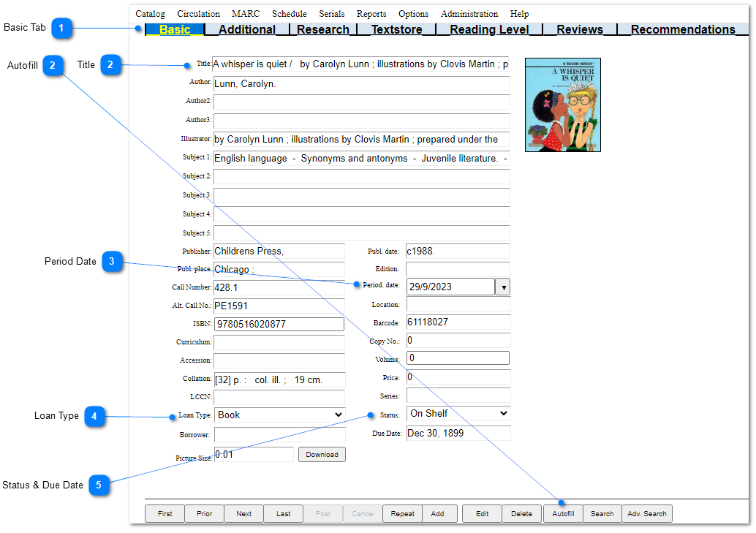The width and height of the screenshot is (756, 533).
Task: Open the MARC menu
Action: (x=246, y=14)
